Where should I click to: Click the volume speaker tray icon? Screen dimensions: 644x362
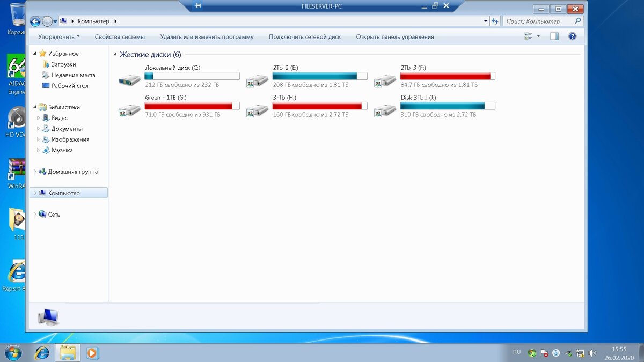[592, 353]
